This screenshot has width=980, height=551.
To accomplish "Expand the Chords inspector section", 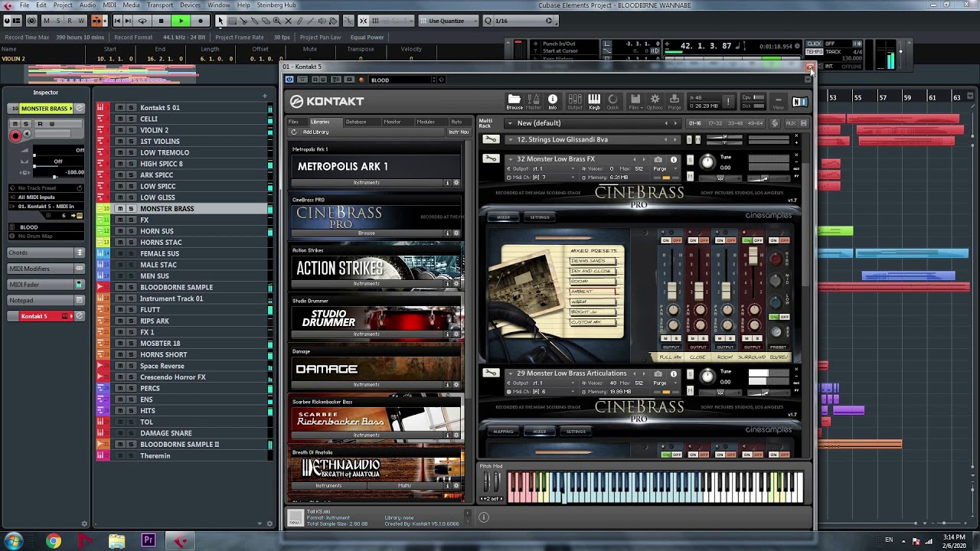I will coord(46,253).
